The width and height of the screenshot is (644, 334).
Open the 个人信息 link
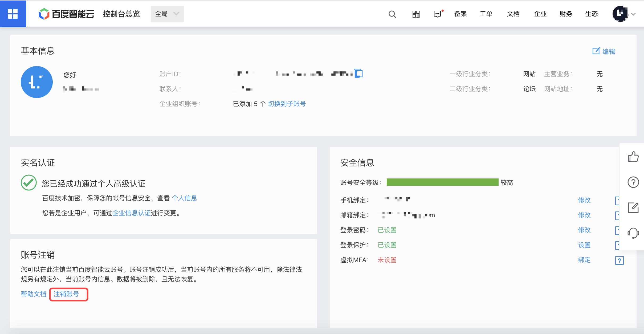tap(184, 198)
